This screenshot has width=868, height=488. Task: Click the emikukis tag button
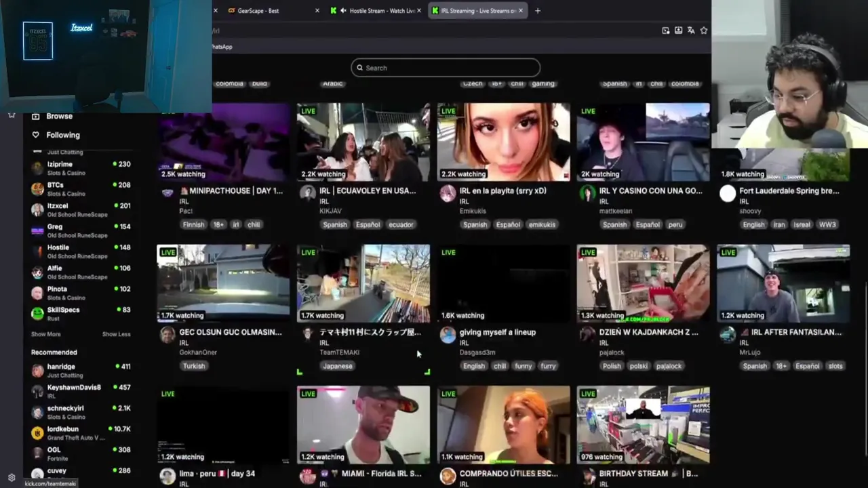coord(542,224)
